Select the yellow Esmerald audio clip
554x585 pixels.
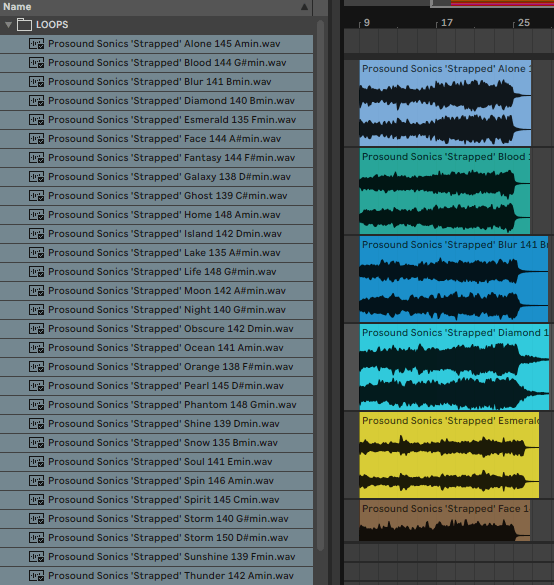coord(449,455)
